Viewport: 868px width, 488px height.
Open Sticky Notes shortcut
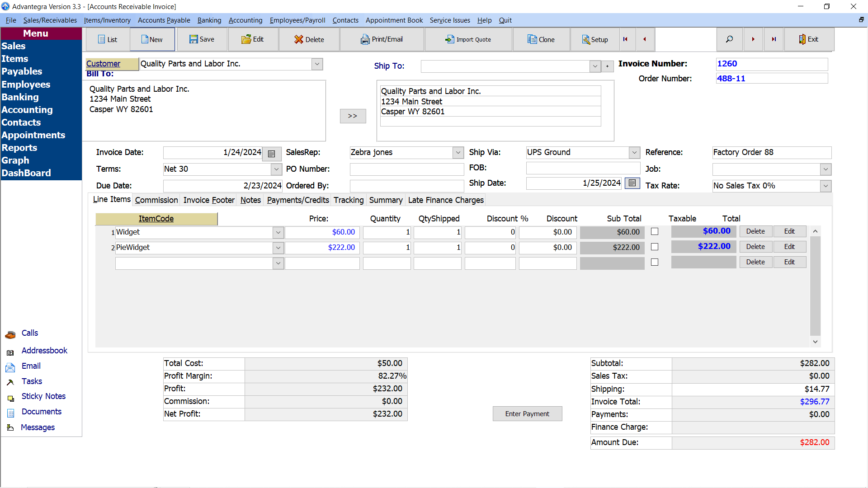point(43,396)
